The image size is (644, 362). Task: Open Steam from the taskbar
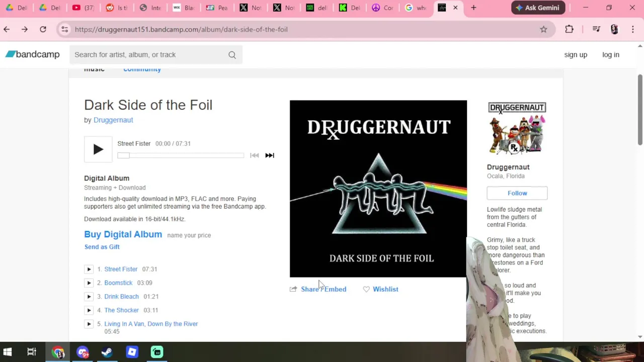pyautogui.click(x=107, y=352)
